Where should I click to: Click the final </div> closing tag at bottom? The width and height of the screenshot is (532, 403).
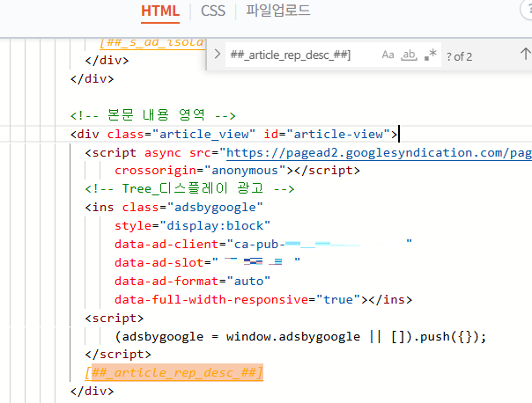pyautogui.click(x=92, y=391)
